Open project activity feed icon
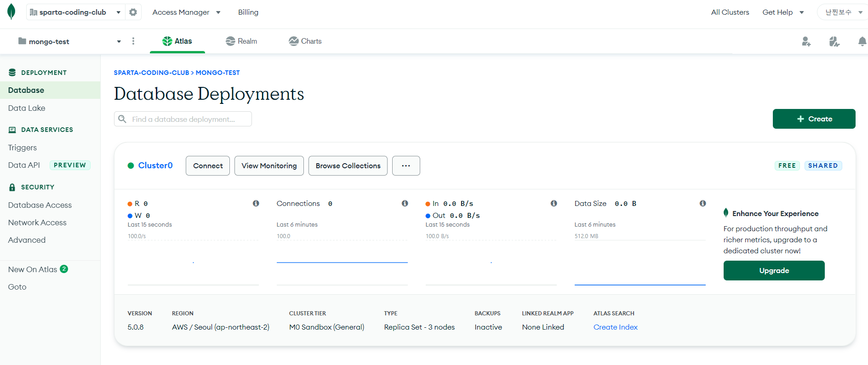The height and width of the screenshot is (365, 868). (x=834, y=42)
